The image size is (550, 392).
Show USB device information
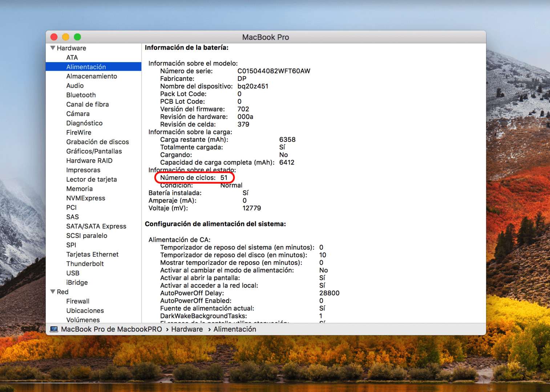pyautogui.click(x=73, y=273)
